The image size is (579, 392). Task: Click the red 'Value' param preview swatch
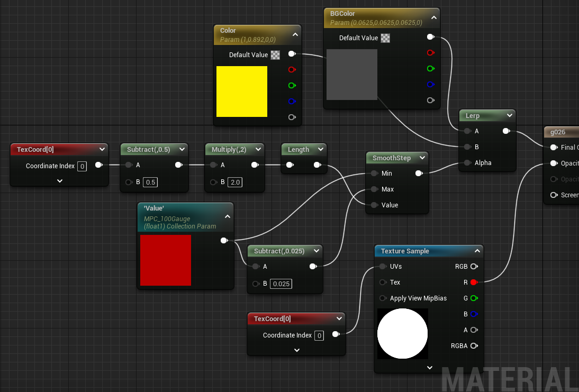click(x=166, y=260)
